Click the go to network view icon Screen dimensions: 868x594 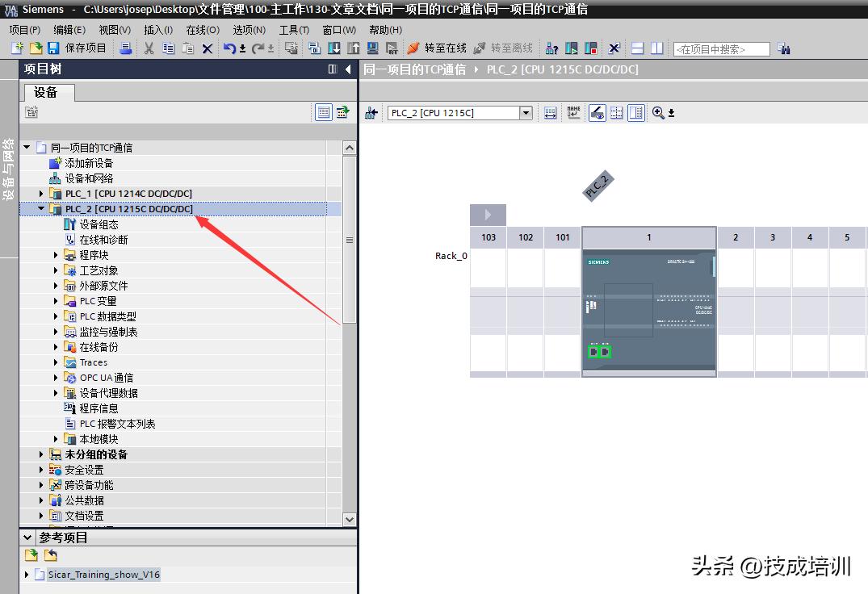click(371, 113)
